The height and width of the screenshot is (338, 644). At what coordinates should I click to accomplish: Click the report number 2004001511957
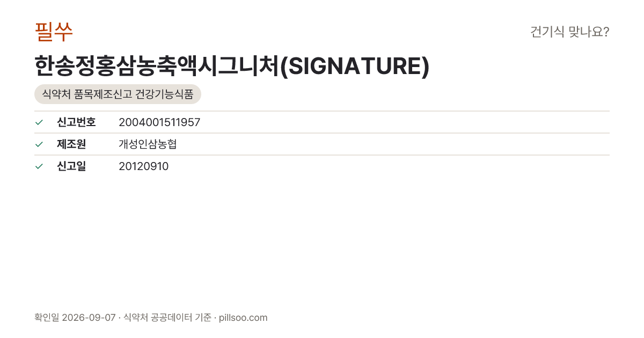coord(159,122)
